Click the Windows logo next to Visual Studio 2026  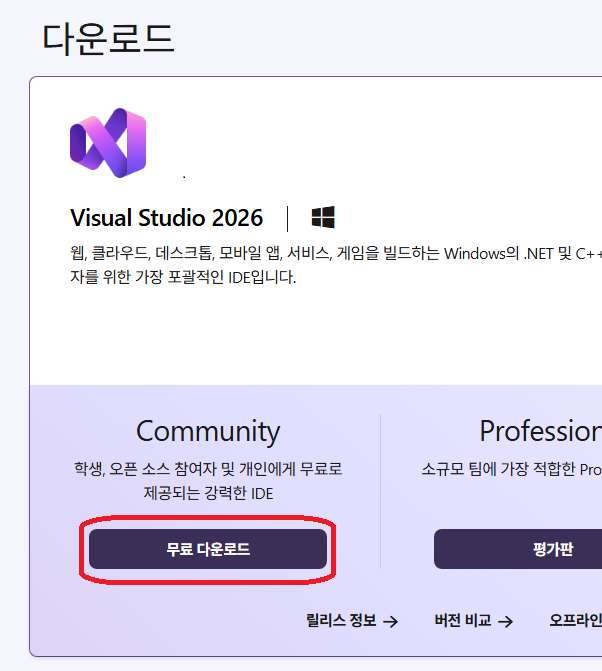coord(323,217)
